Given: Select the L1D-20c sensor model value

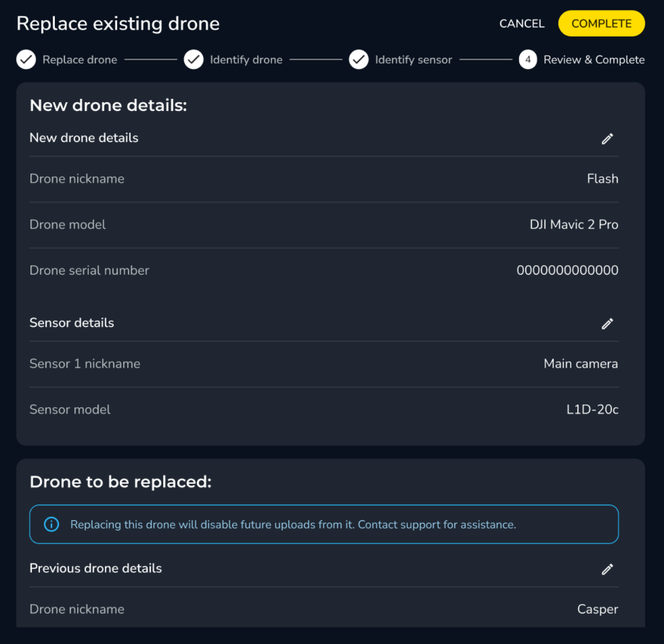Looking at the screenshot, I should (x=592, y=409).
